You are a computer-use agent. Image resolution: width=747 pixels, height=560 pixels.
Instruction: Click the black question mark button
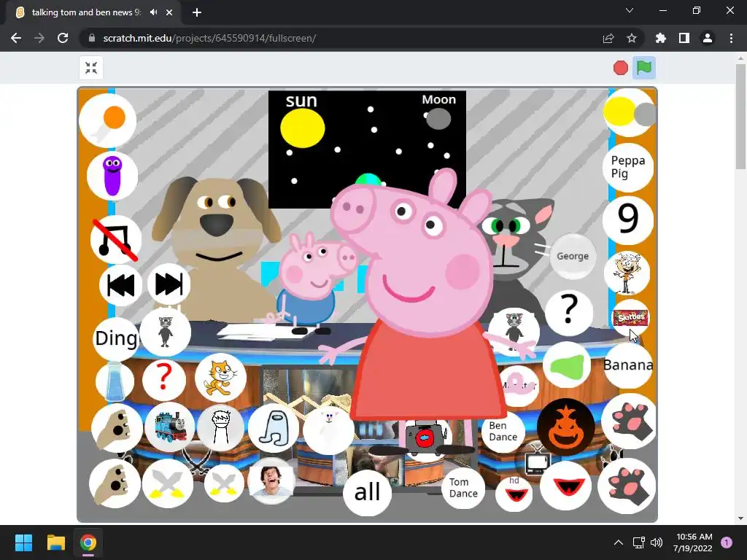coord(569,312)
